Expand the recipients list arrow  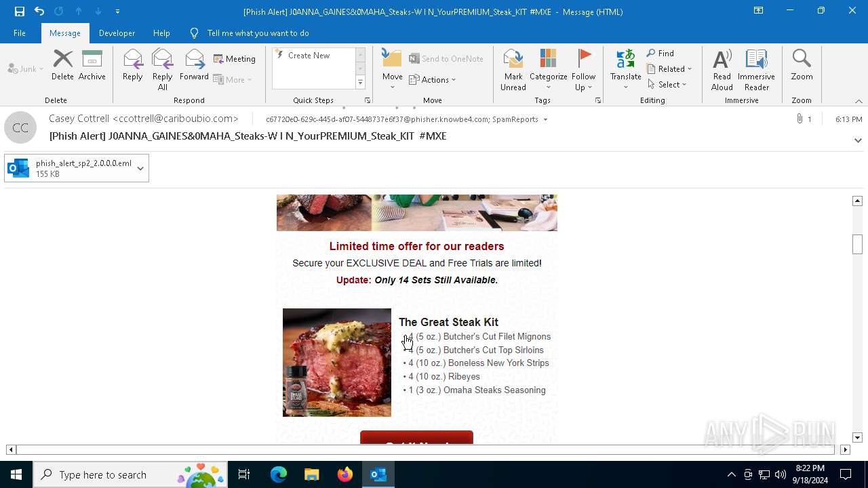[x=545, y=120]
